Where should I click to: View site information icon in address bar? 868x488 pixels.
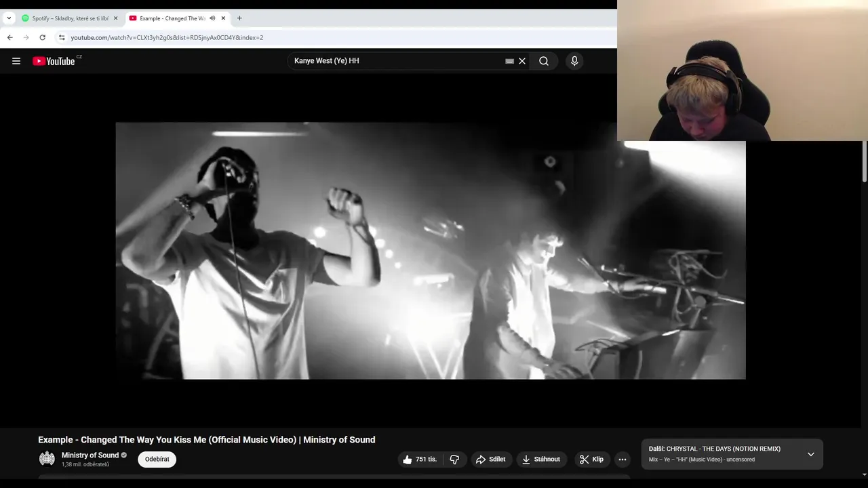62,37
